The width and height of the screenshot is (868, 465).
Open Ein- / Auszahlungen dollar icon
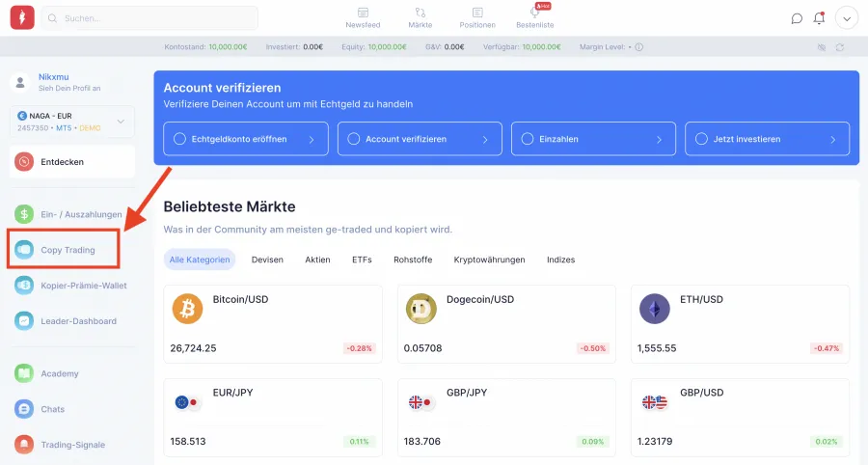coord(24,214)
